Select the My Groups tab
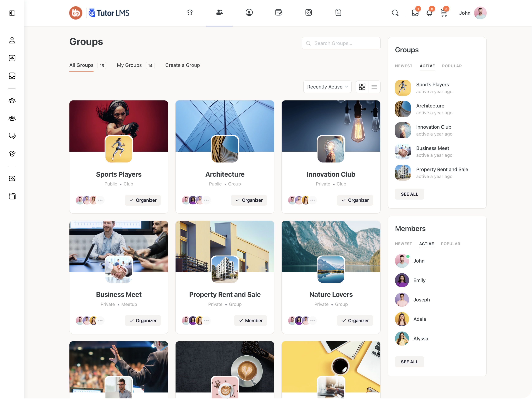Screen dimensions: 532x399 129,65
